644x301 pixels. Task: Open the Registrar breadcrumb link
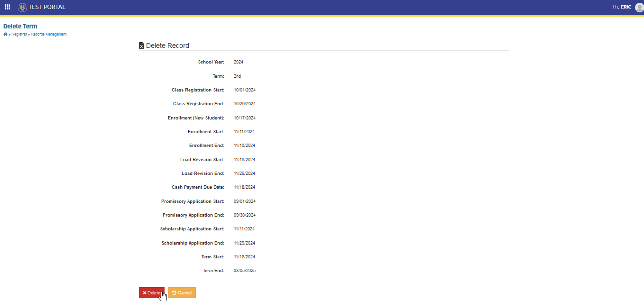pos(19,35)
